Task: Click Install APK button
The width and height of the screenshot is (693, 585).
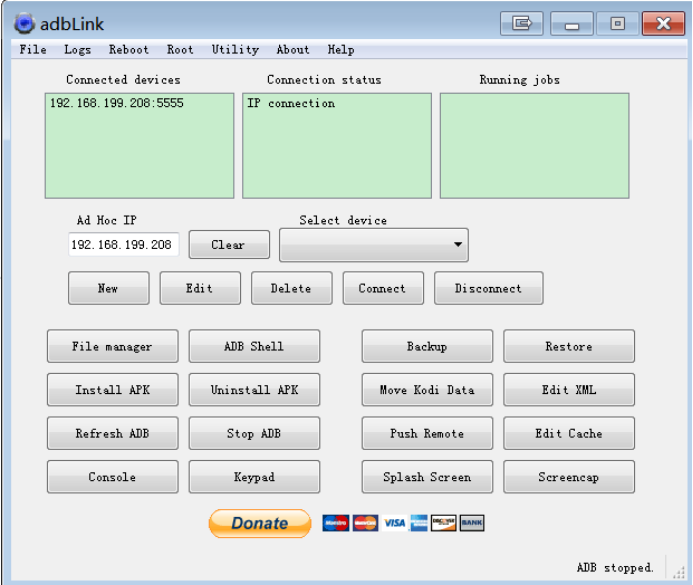Action: click(112, 390)
